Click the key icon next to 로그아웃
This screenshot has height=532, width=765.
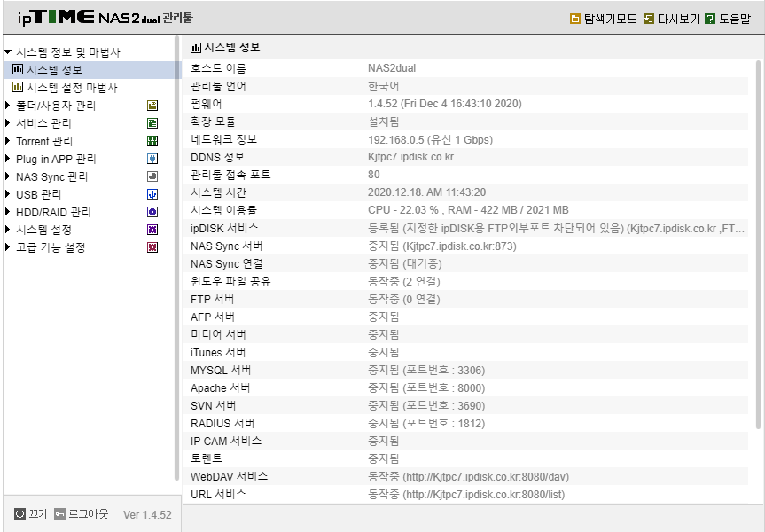[x=59, y=514]
